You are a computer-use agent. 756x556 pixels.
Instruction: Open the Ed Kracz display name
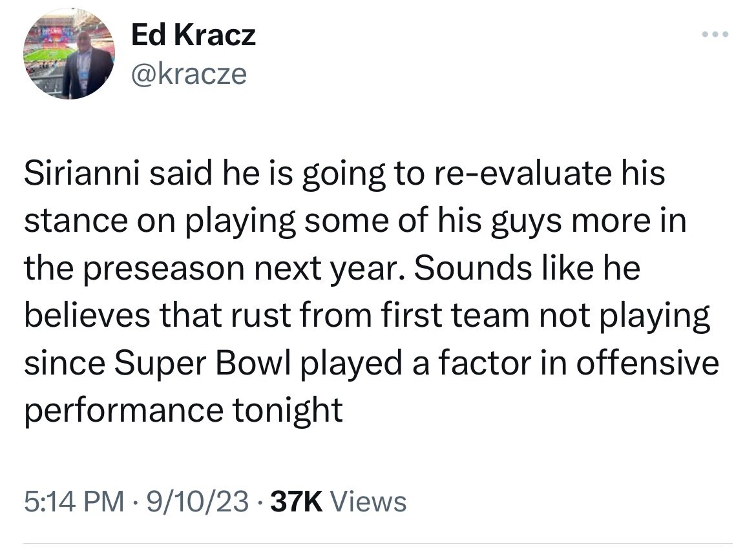[x=193, y=36]
